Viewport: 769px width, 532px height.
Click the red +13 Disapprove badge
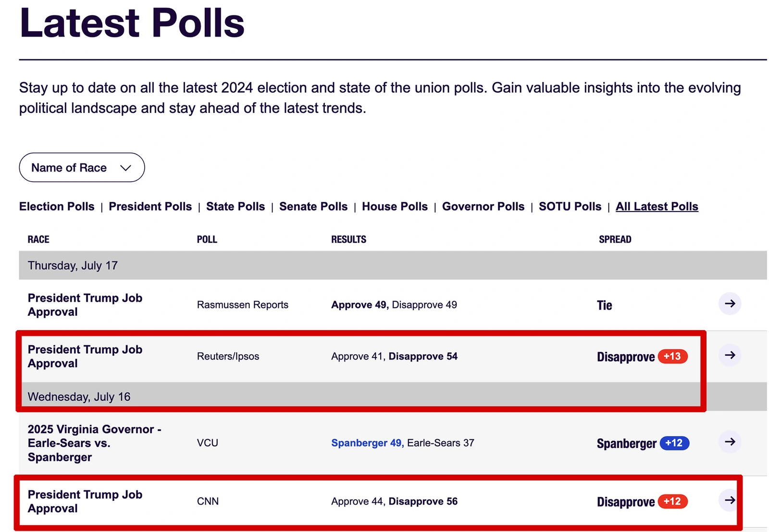point(672,357)
